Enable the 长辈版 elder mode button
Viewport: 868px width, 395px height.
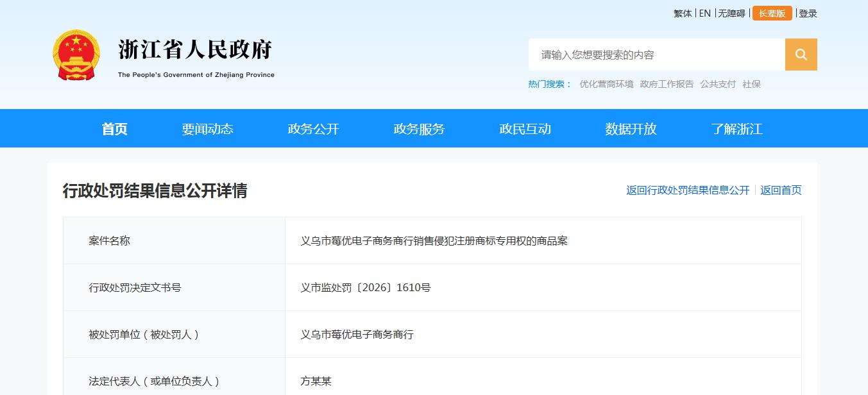[772, 13]
